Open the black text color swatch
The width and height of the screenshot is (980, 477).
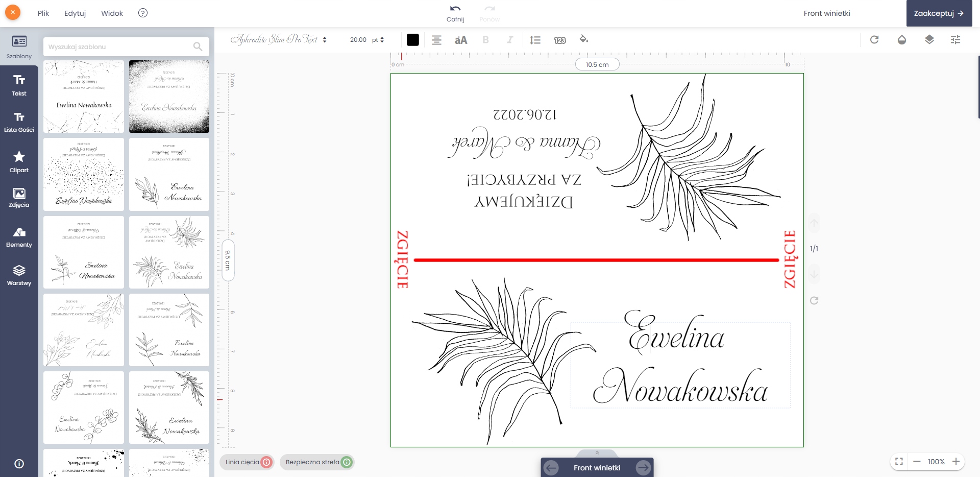point(413,40)
